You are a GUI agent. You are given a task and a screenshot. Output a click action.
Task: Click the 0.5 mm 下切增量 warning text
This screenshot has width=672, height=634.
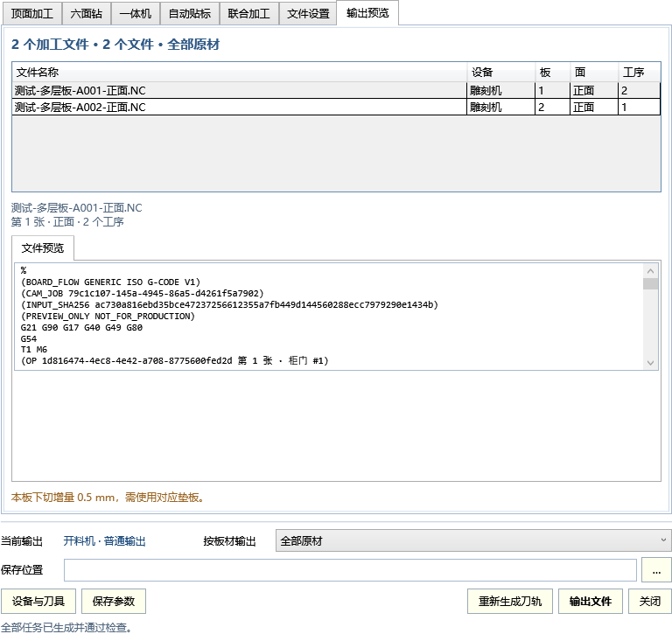pyautogui.click(x=108, y=498)
